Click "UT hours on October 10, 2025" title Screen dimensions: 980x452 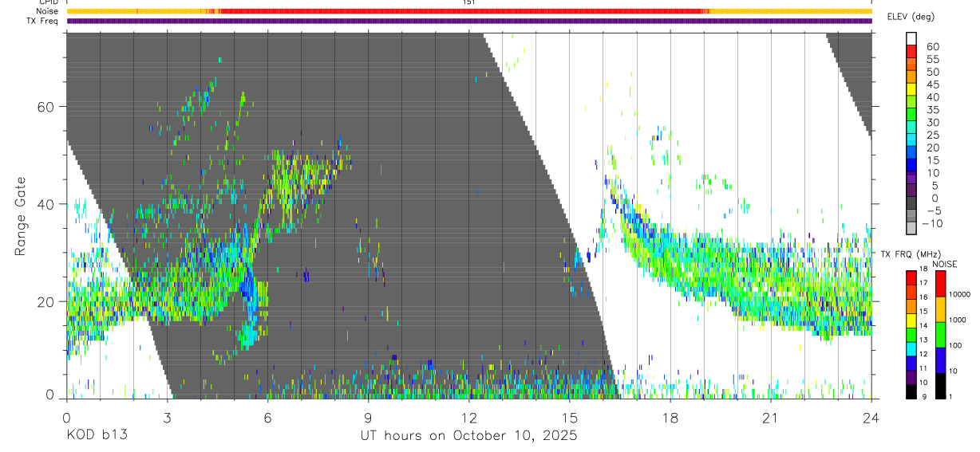tap(468, 436)
